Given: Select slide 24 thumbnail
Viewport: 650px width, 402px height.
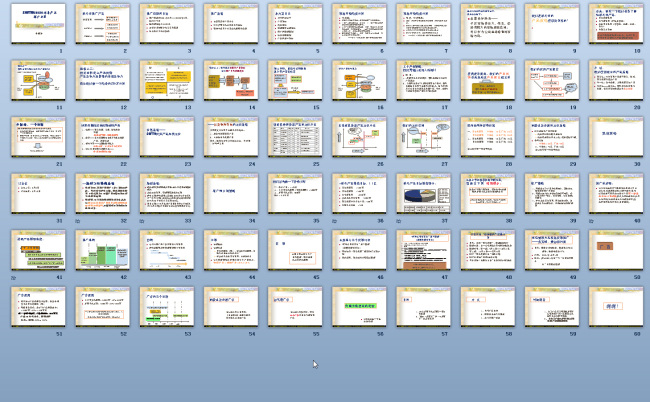Looking at the screenshot, I should click(231, 136).
